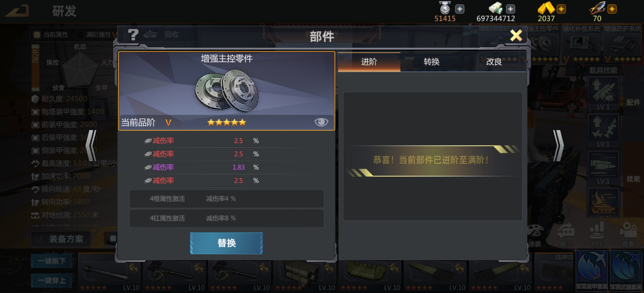
Task: Switch to the 改良 tab
Action: (x=494, y=62)
